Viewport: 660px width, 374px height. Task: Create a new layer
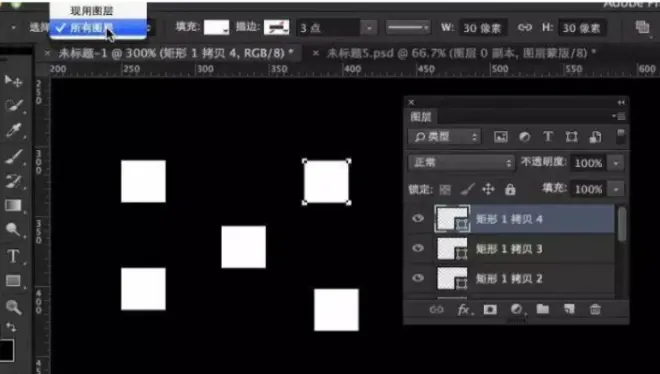(569, 309)
